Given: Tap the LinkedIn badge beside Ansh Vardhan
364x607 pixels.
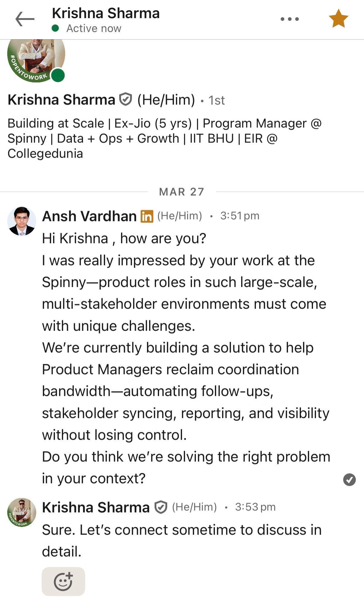Looking at the screenshot, I should click(x=147, y=216).
